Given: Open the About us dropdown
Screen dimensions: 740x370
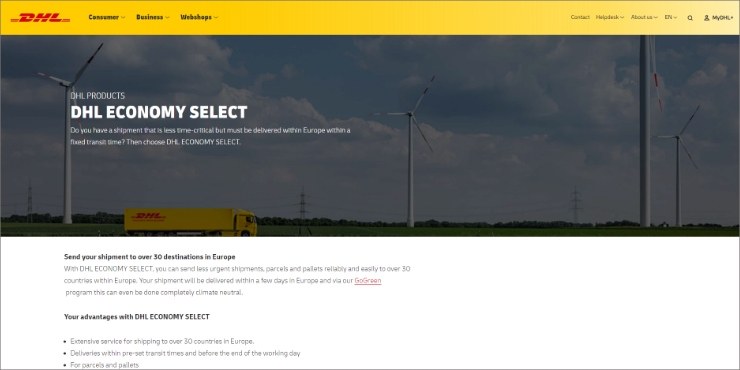Looking at the screenshot, I should pos(644,17).
